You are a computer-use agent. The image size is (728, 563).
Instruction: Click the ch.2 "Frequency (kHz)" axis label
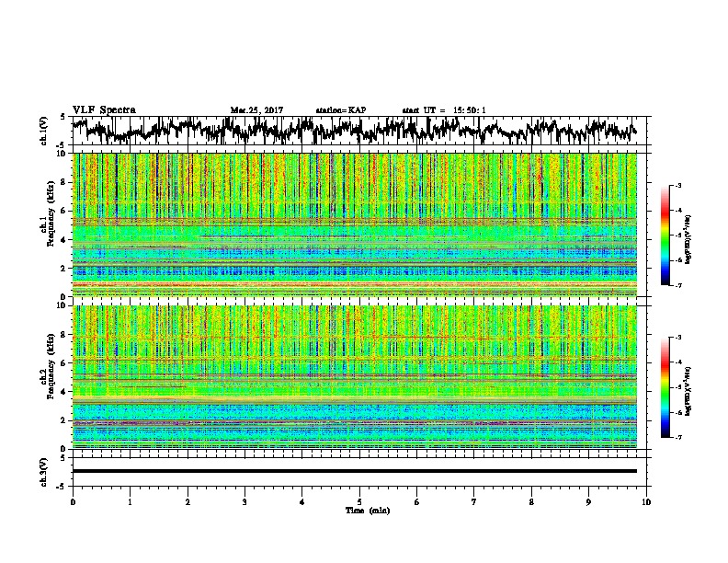[51, 366]
